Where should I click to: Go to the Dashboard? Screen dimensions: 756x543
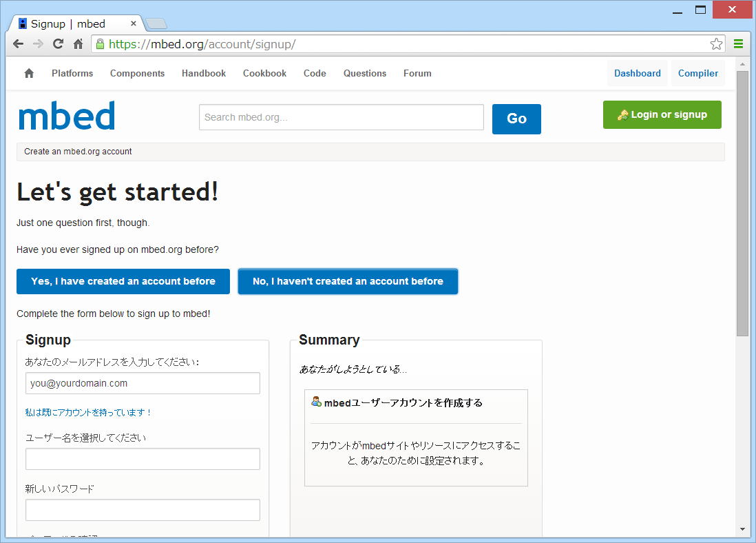[x=638, y=73]
